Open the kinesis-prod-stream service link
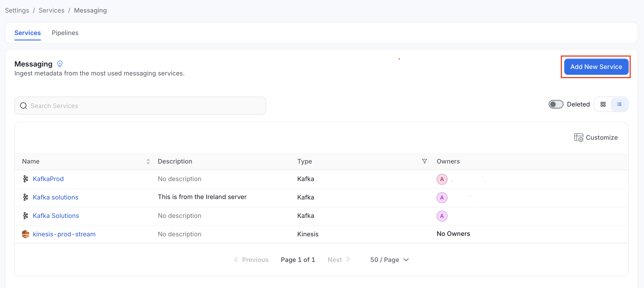This screenshot has width=644, height=288. [x=64, y=234]
